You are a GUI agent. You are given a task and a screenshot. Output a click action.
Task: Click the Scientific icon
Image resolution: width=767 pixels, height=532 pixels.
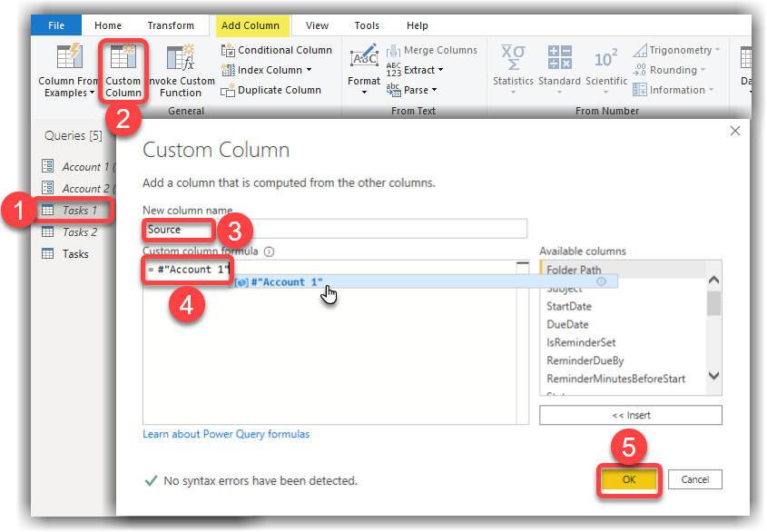click(x=606, y=59)
